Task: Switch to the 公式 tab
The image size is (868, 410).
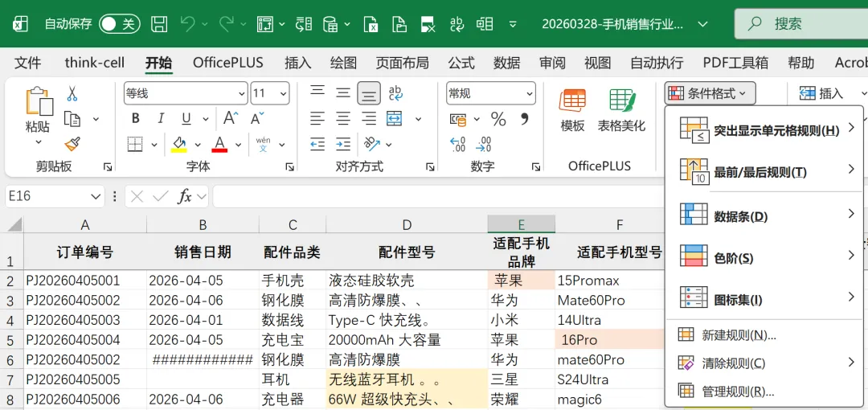Action: click(x=461, y=63)
